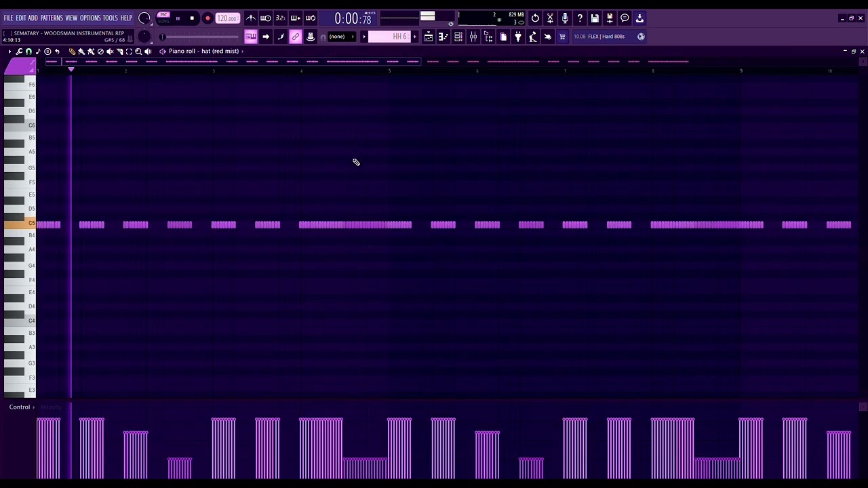The height and width of the screenshot is (488, 868).
Task: Select the Mute tool in piano roll
Action: 110,52
